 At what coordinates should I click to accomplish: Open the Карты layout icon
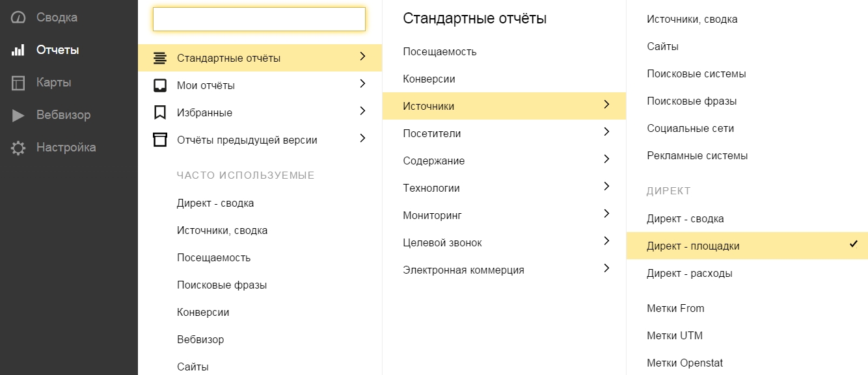pos(18,83)
